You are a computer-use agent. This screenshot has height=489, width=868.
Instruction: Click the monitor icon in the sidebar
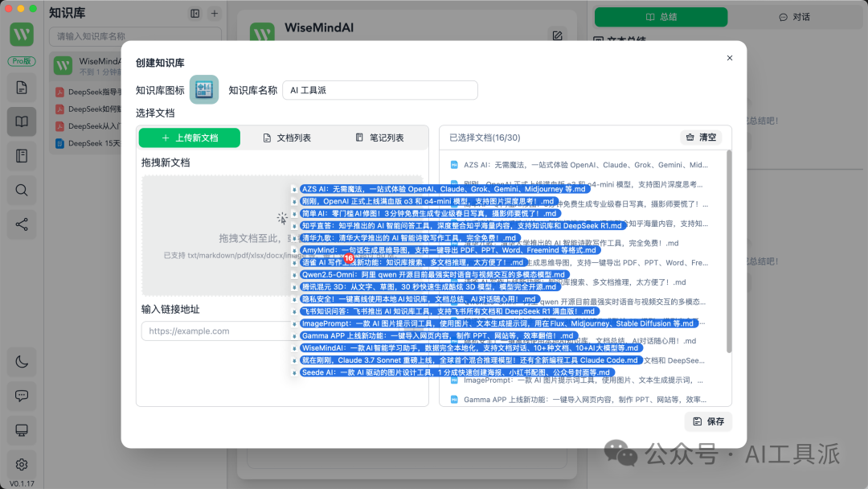pyautogui.click(x=22, y=430)
